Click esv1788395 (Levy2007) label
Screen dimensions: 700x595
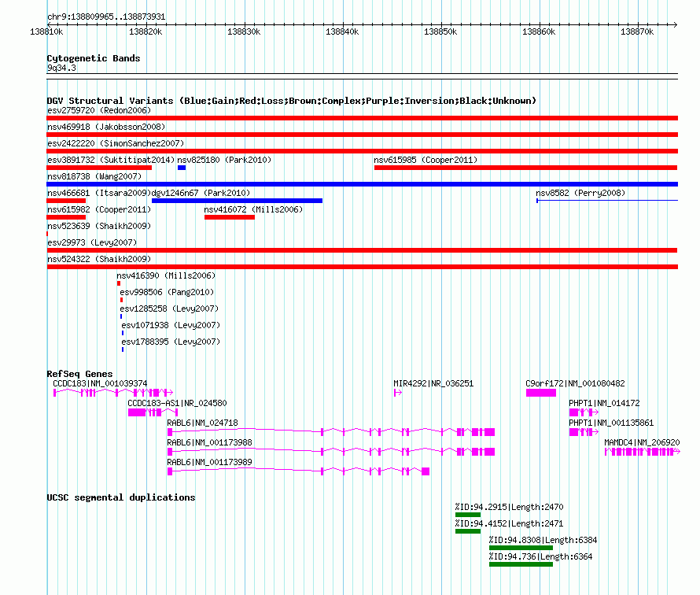pyautogui.click(x=171, y=342)
